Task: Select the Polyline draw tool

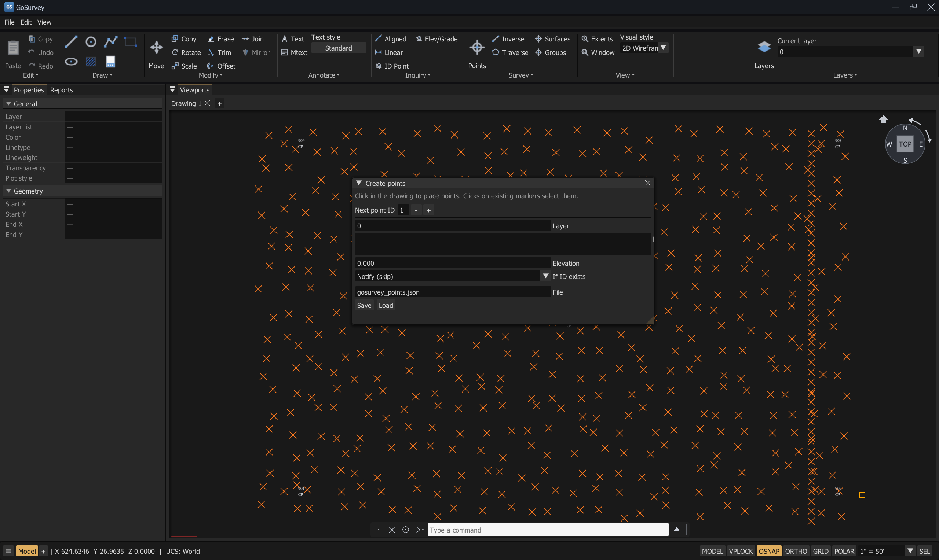Action: pyautogui.click(x=111, y=41)
